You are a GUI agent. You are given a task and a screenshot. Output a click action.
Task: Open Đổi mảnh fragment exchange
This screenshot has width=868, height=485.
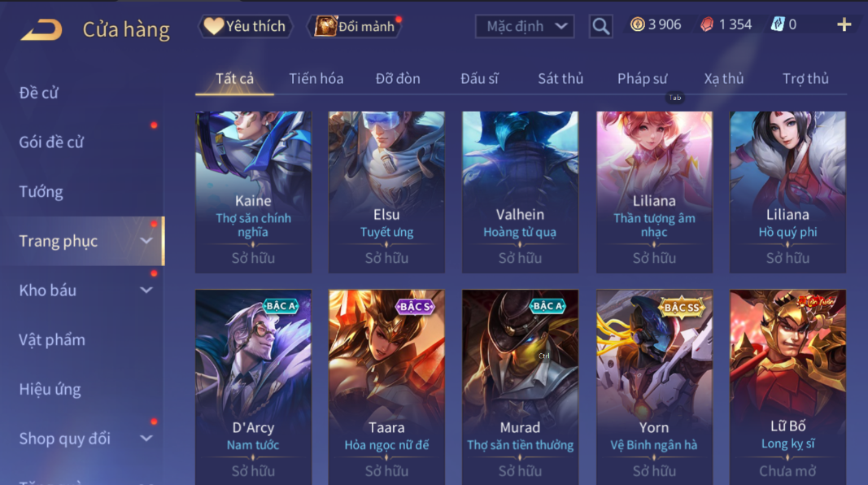[355, 26]
